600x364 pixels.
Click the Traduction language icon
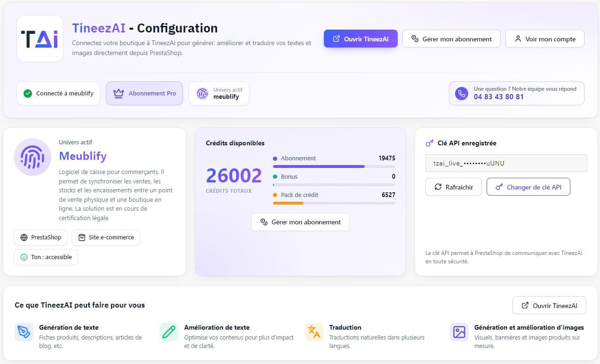[x=314, y=332]
